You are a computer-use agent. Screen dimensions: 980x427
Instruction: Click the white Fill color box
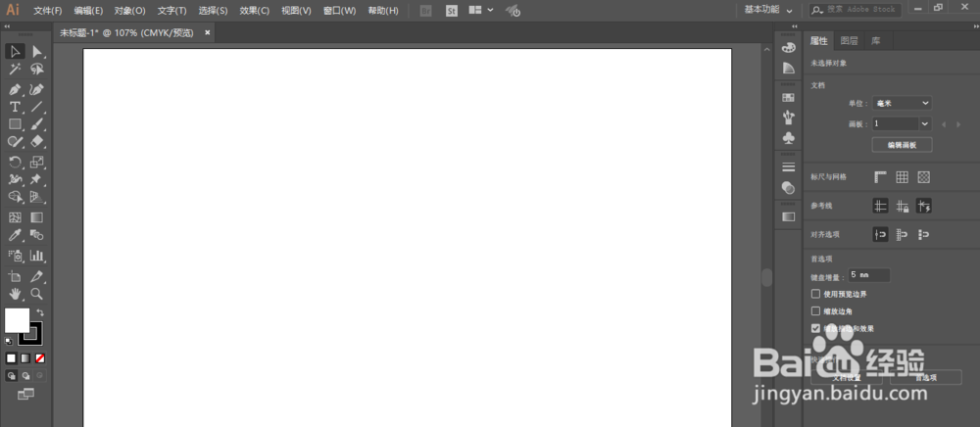(17, 320)
